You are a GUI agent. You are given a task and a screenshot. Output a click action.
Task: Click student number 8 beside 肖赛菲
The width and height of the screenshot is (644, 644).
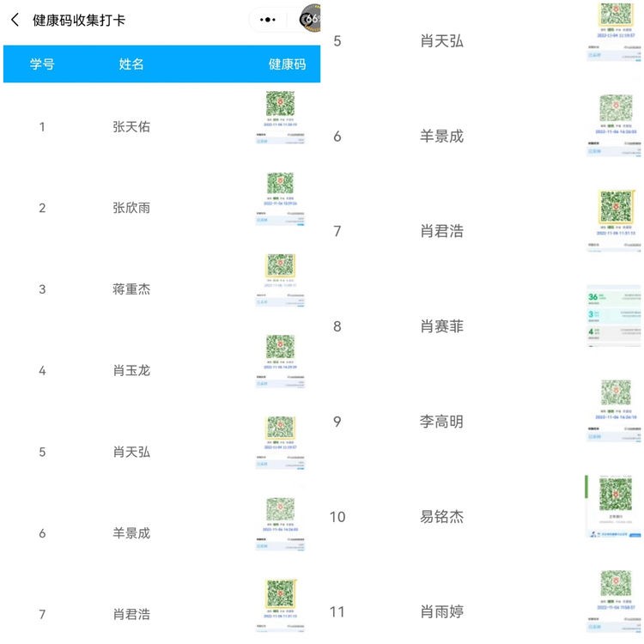coord(337,327)
